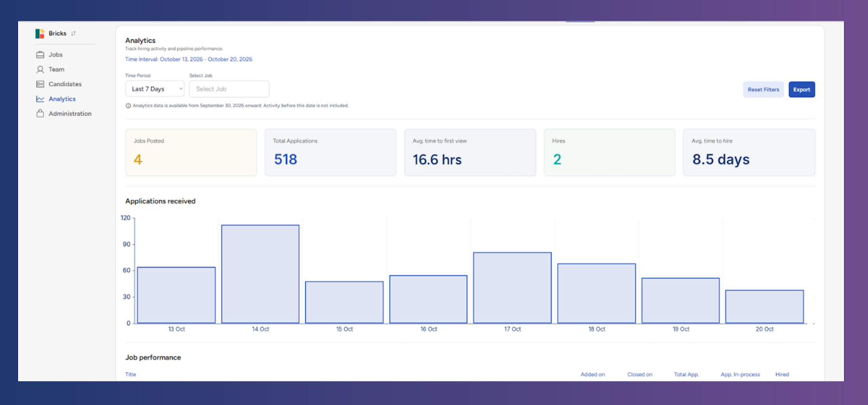
Task: Click the Closed on column header
Action: pyautogui.click(x=640, y=374)
